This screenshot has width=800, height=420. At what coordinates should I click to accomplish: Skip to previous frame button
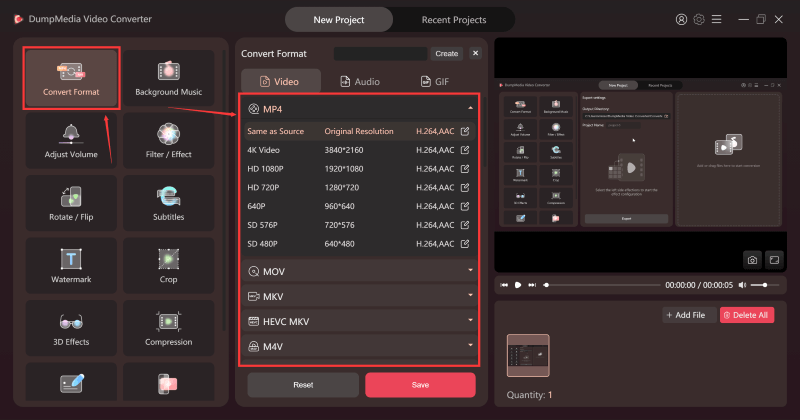point(504,285)
